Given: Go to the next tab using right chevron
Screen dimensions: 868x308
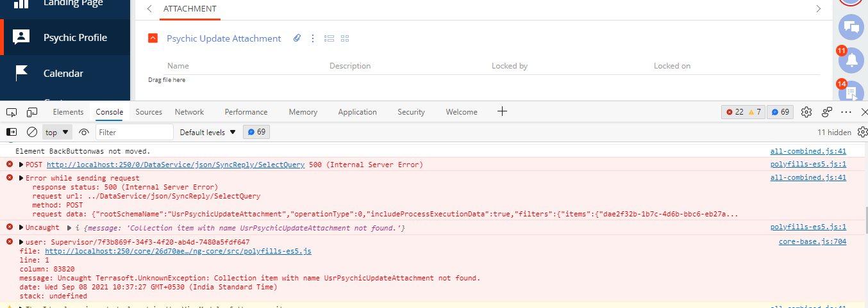Looking at the screenshot, I should (818, 9).
